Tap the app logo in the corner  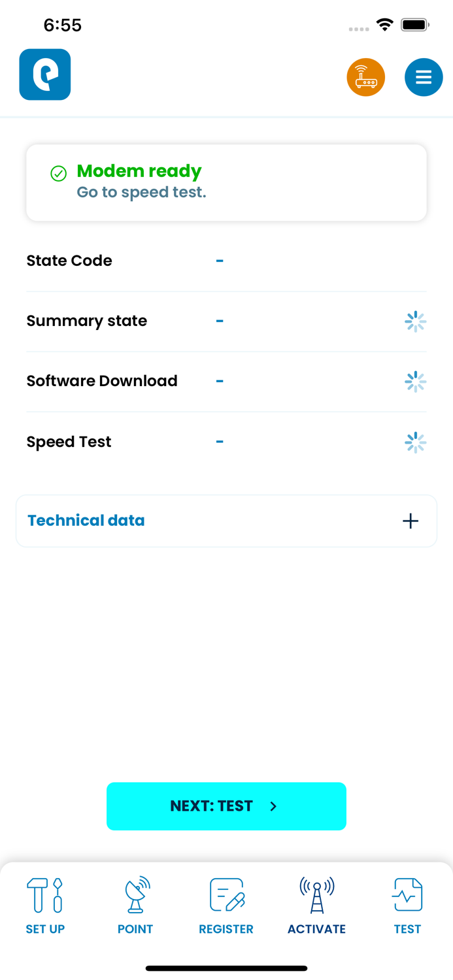pos(44,74)
